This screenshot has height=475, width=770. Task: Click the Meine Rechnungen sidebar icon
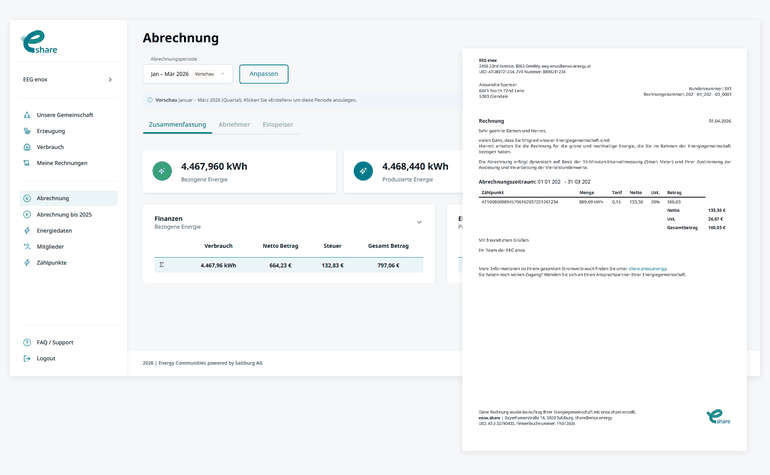coord(27,163)
